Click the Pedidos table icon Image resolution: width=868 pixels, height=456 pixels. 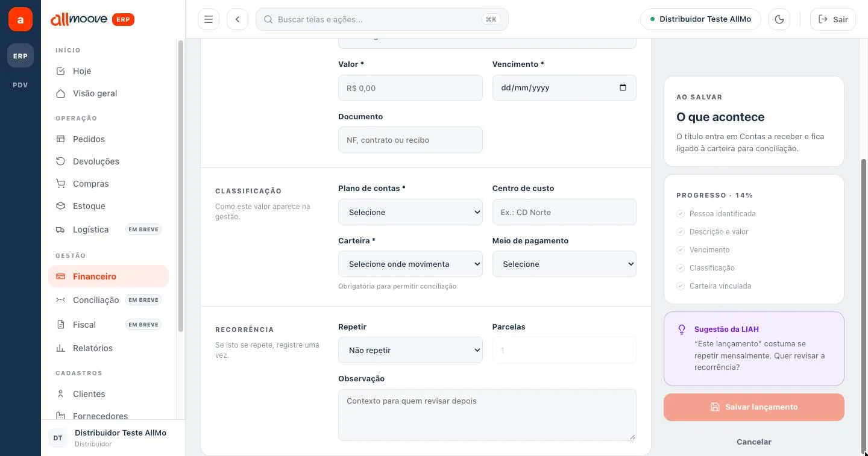[60, 139]
